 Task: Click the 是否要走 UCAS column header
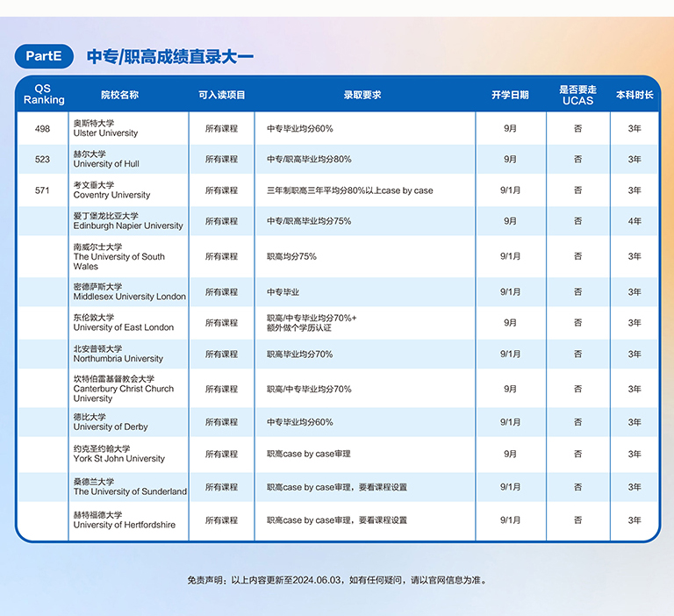pyautogui.click(x=577, y=95)
